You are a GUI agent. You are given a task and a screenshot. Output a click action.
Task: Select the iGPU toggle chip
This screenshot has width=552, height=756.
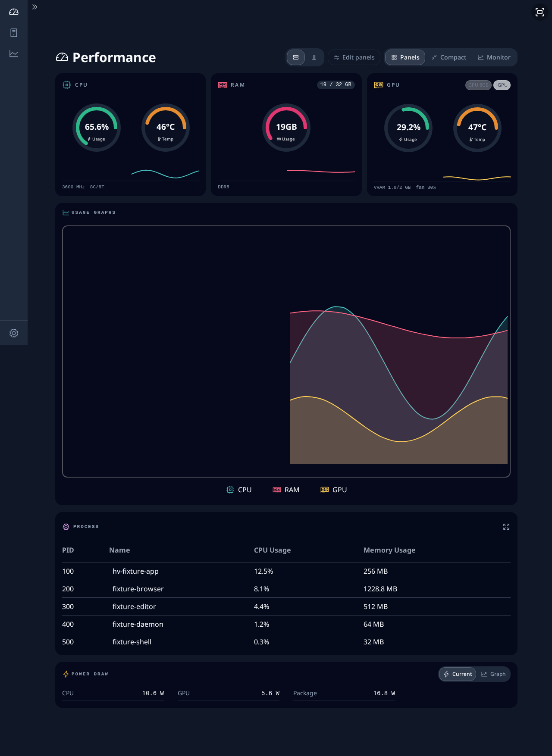click(x=502, y=85)
